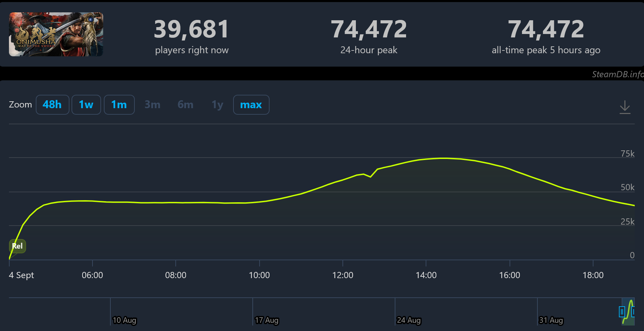The image size is (644, 331).
Task: Click 24 Aug in the navigator timeline
Action: click(409, 320)
